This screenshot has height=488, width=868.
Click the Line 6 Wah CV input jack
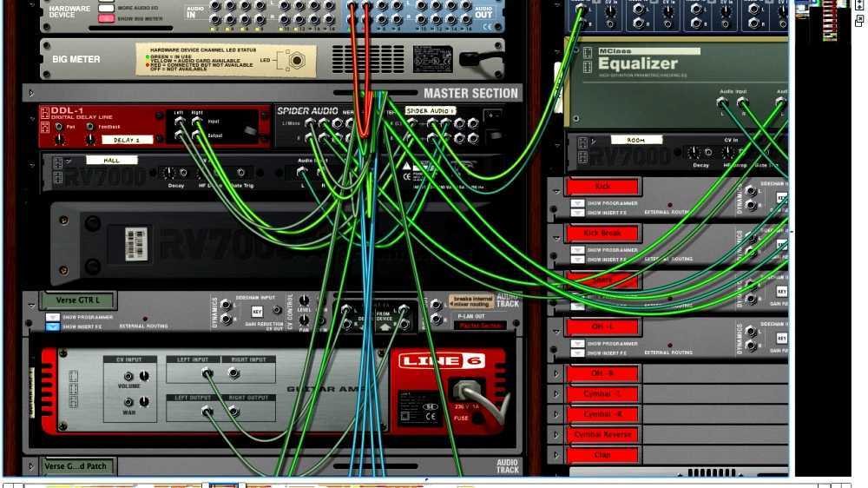128,402
